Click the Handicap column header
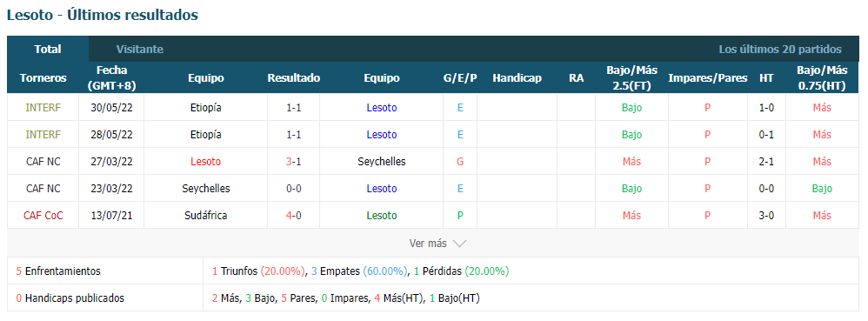Screen dimensions: 868x321 point(517,78)
